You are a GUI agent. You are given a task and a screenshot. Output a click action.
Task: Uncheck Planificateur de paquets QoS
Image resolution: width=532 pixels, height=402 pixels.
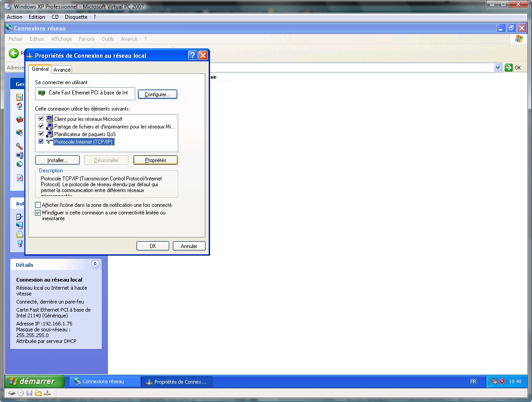41,134
